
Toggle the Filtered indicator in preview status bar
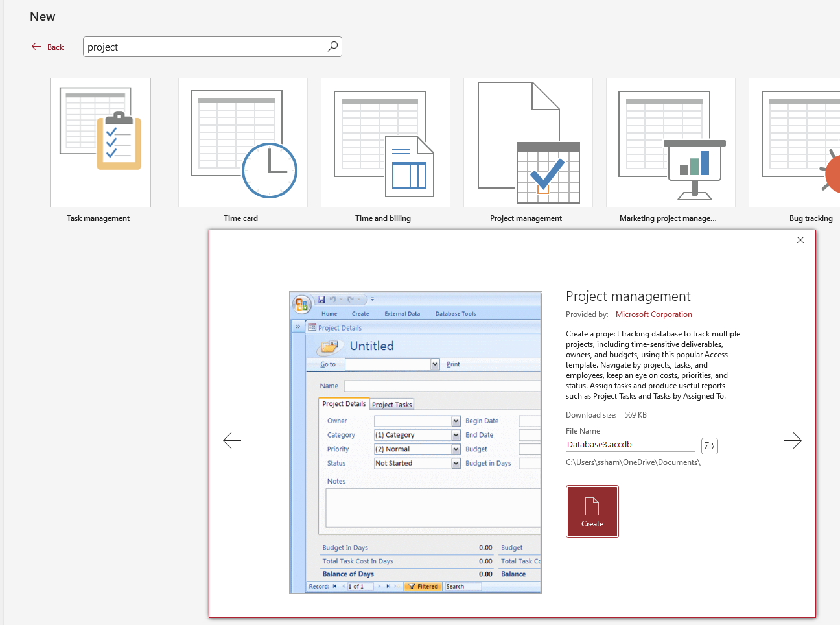423,586
